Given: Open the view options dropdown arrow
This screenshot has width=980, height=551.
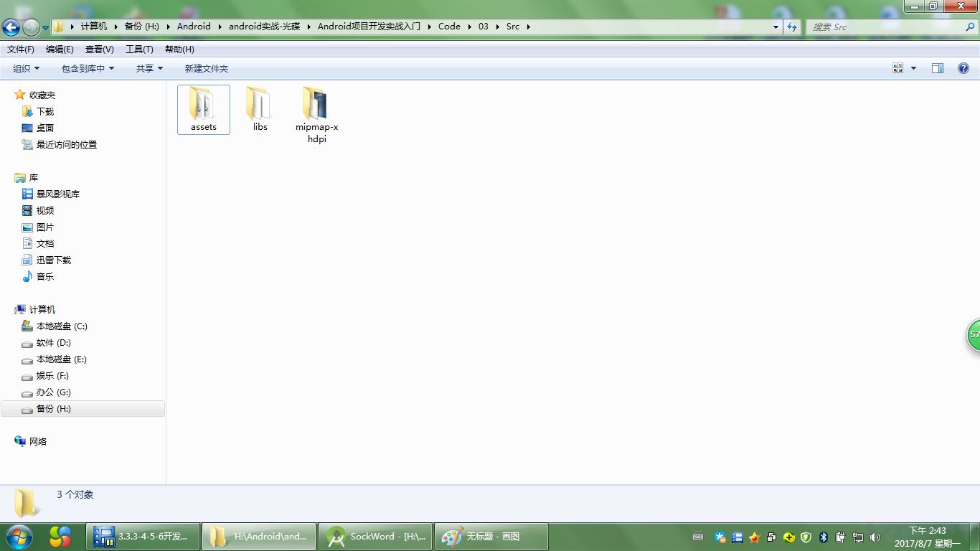Looking at the screenshot, I should (913, 68).
